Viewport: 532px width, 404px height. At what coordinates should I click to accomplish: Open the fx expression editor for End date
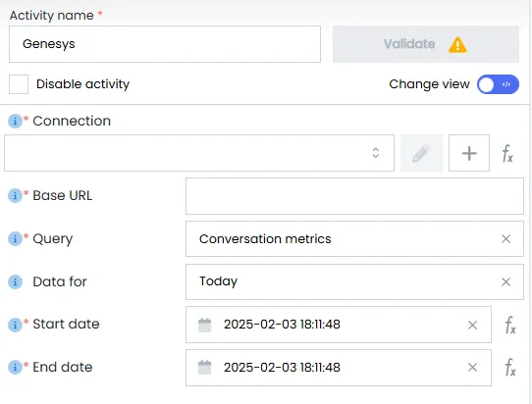click(x=510, y=368)
